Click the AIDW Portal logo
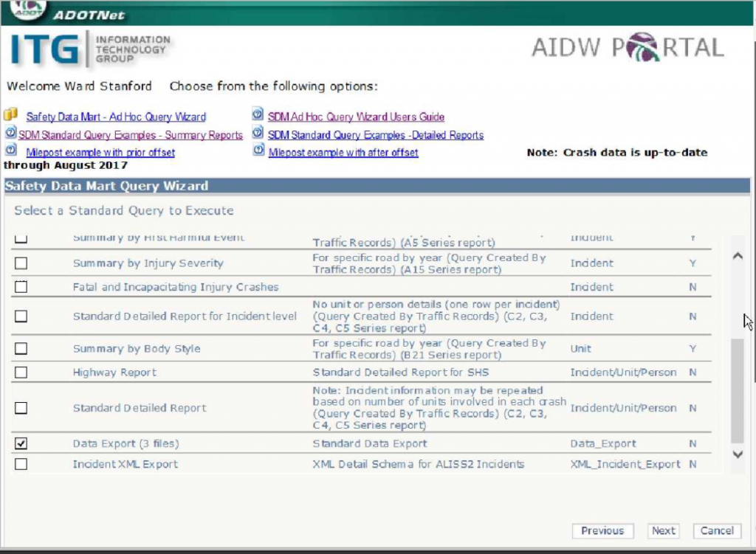 [x=628, y=46]
